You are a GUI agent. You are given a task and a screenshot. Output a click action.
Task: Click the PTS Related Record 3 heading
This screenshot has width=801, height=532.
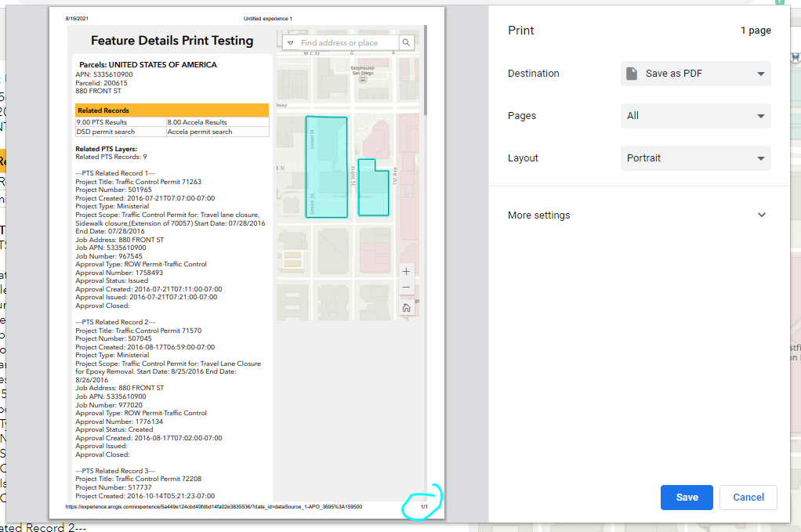point(115,471)
